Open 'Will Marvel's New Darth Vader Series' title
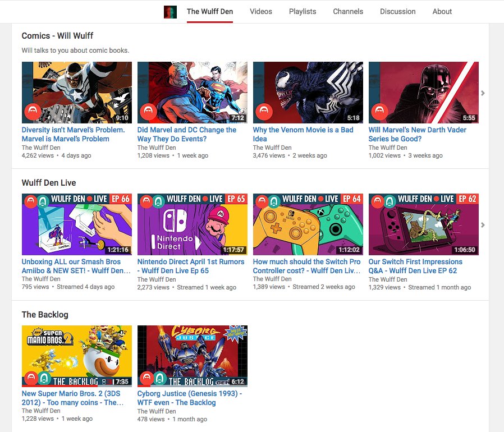This screenshot has height=432, width=504. click(417, 134)
